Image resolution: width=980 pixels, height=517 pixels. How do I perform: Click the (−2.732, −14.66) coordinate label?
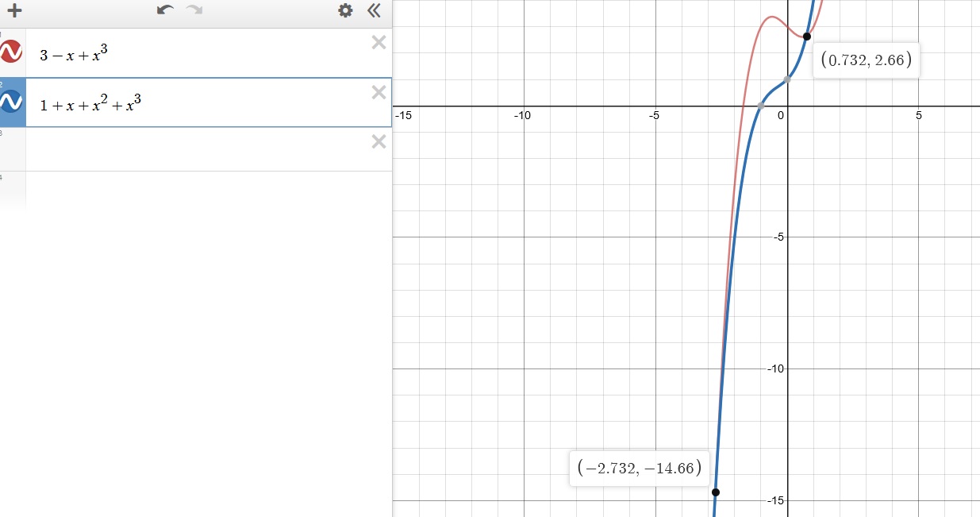[639, 469]
